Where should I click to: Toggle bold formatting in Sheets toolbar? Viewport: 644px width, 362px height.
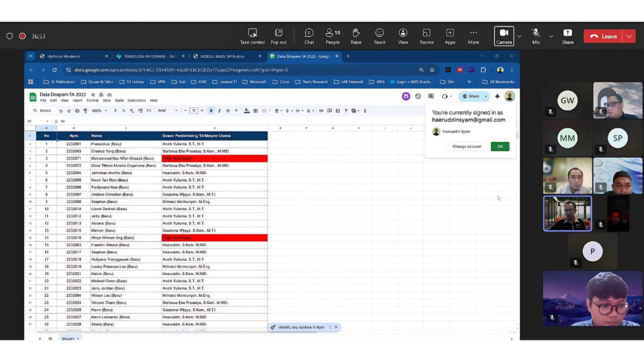pos(211,111)
